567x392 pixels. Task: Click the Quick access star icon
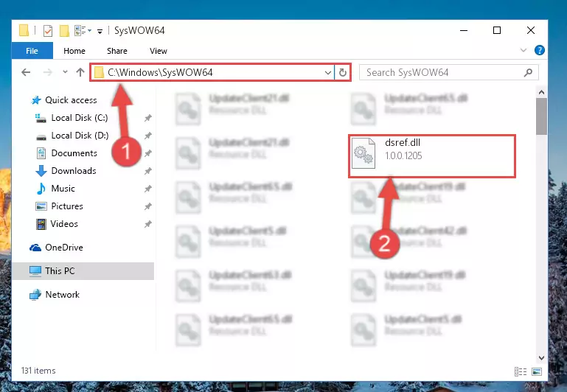pos(36,100)
